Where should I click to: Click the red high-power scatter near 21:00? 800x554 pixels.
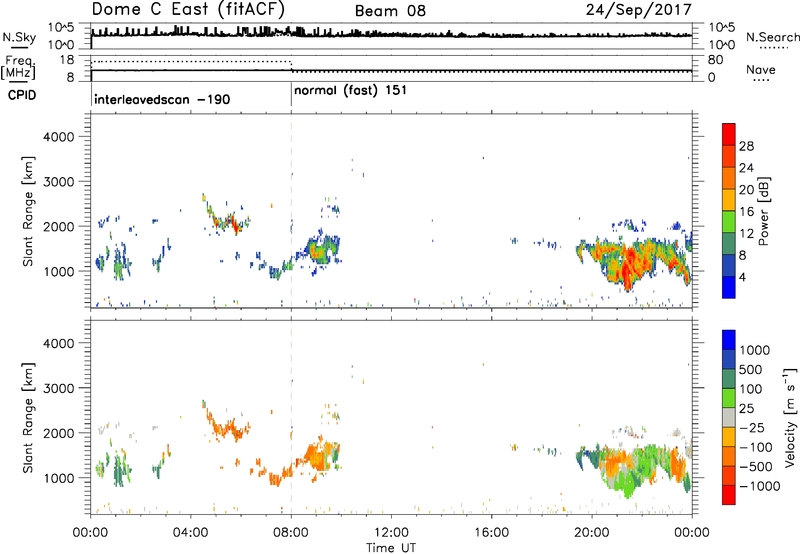click(632, 263)
